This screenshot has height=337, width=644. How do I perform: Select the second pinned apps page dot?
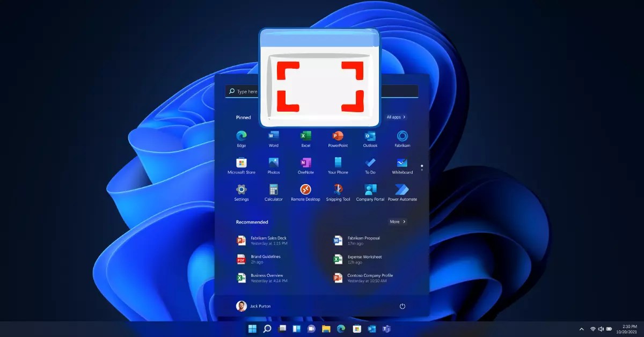(x=422, y=171)
